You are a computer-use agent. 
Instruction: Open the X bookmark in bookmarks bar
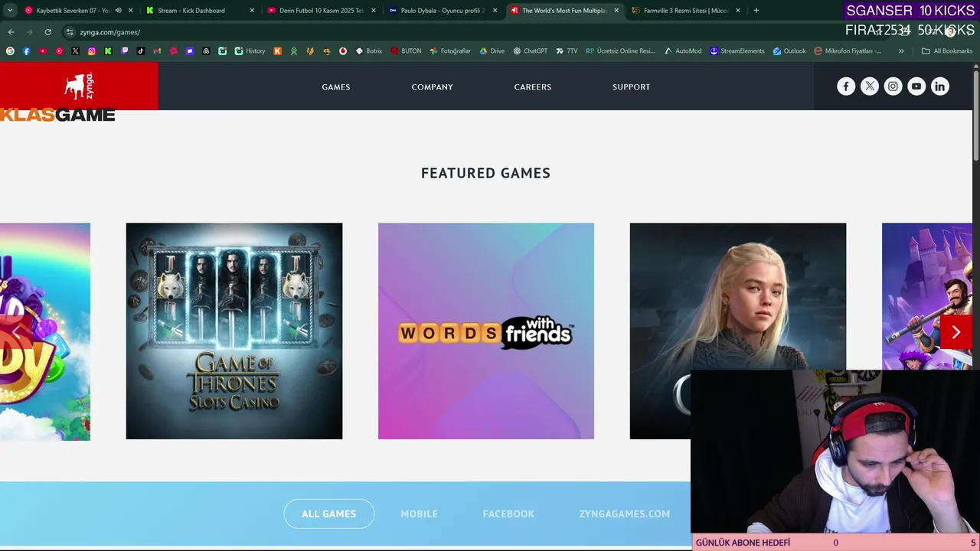(x=75, y=51)
